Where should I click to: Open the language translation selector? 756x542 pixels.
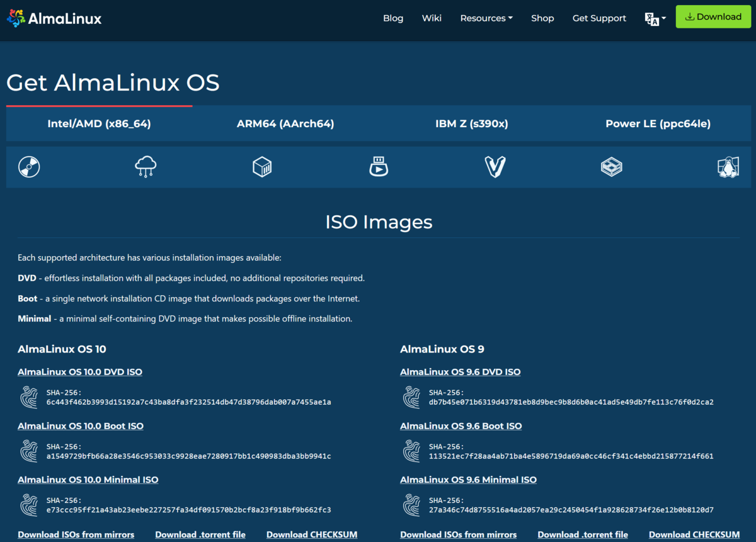coord(655,18)
